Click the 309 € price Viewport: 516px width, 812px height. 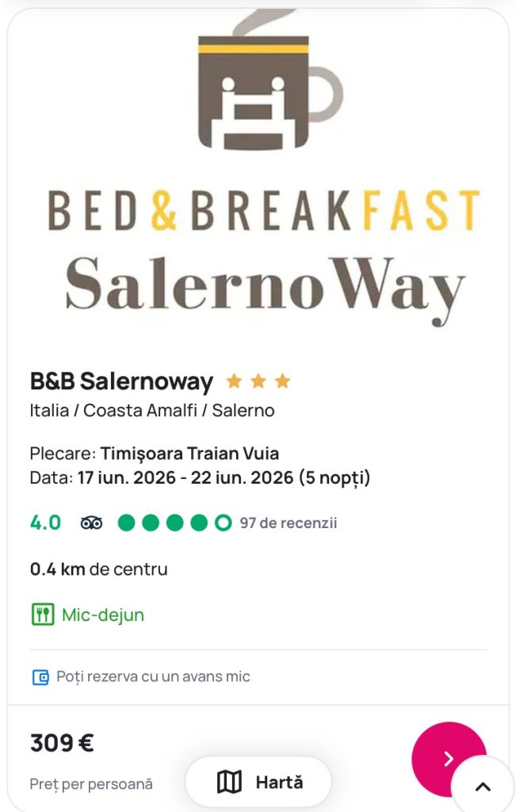point(62,743)
